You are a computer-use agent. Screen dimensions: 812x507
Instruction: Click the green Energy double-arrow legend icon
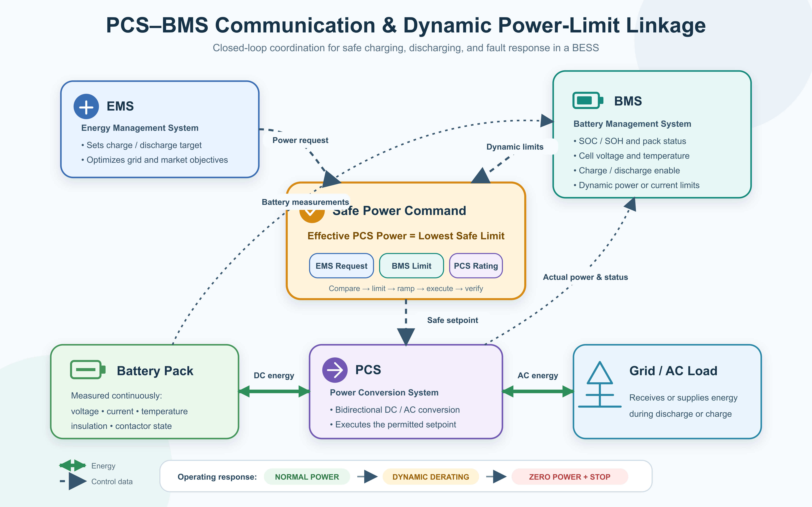73,465
